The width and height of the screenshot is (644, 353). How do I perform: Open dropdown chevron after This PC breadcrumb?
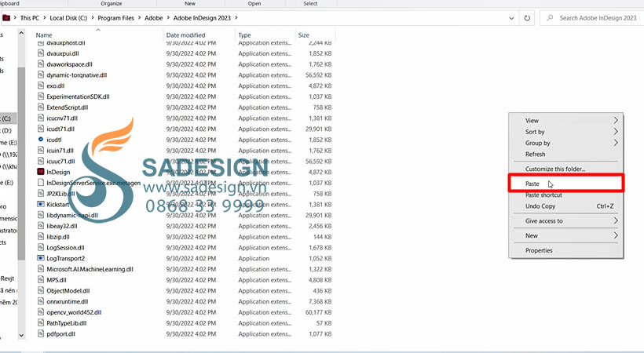pyautogui.click(x=44, y=18)
